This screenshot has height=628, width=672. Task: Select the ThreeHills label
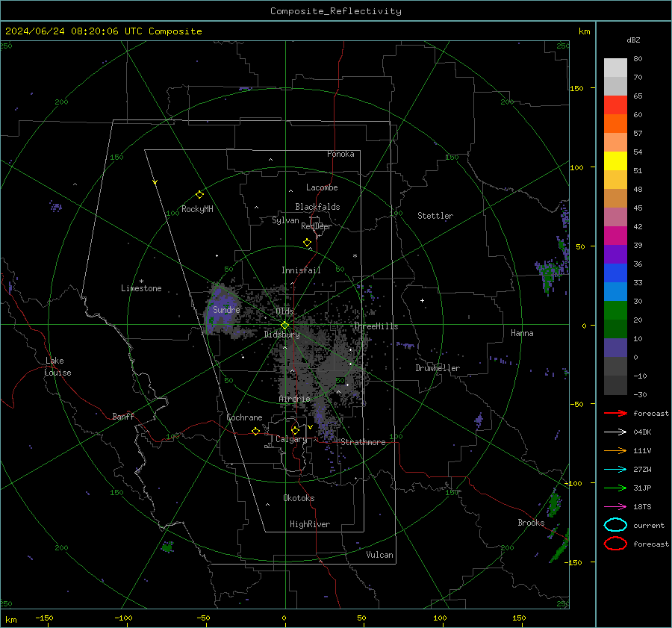[x=376, y=326]
